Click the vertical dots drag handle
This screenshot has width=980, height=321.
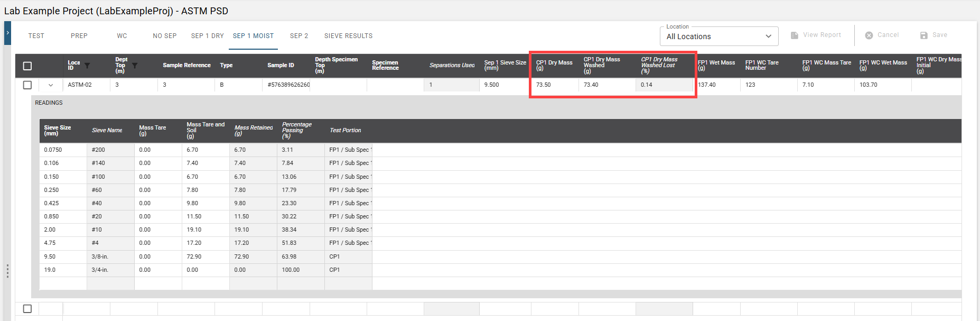click(7, 271)
